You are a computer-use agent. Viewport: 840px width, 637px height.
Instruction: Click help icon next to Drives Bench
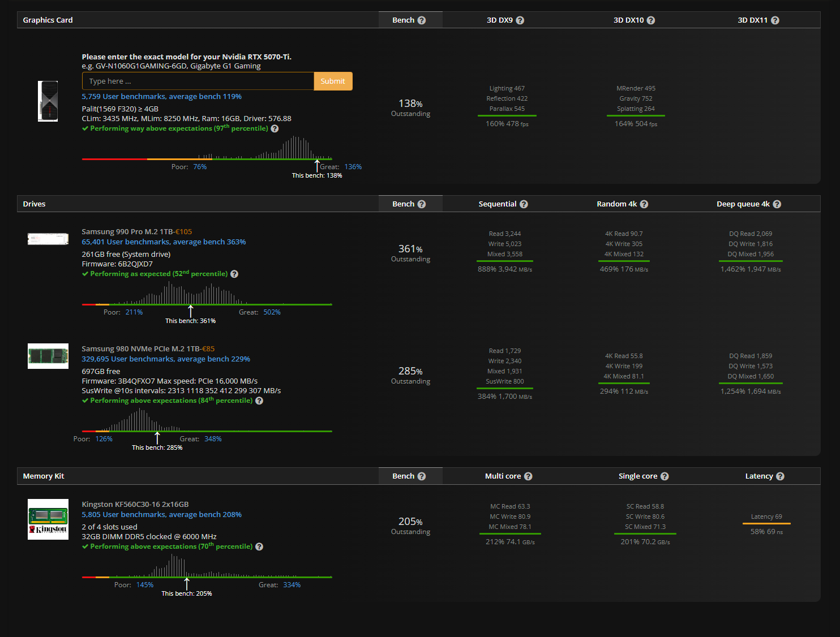pyautogui.click(x=422, y=204)
